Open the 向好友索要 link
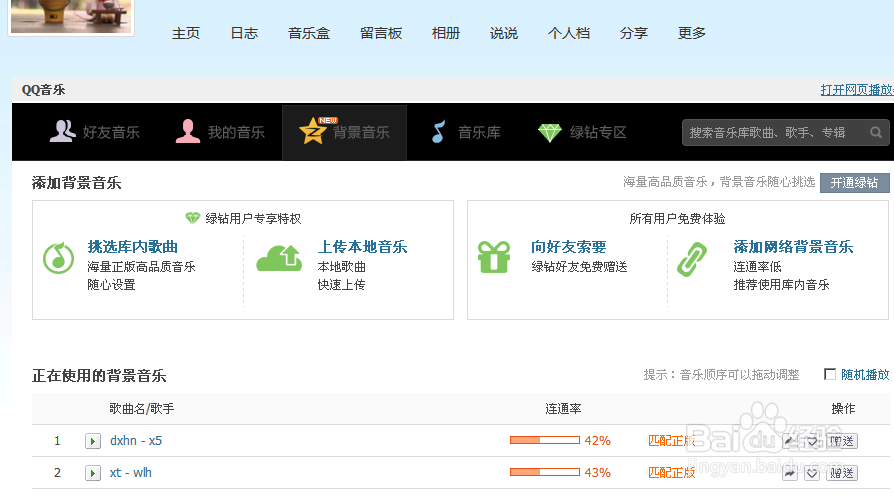This screenshot has height=497, width=894. (568, 247)
